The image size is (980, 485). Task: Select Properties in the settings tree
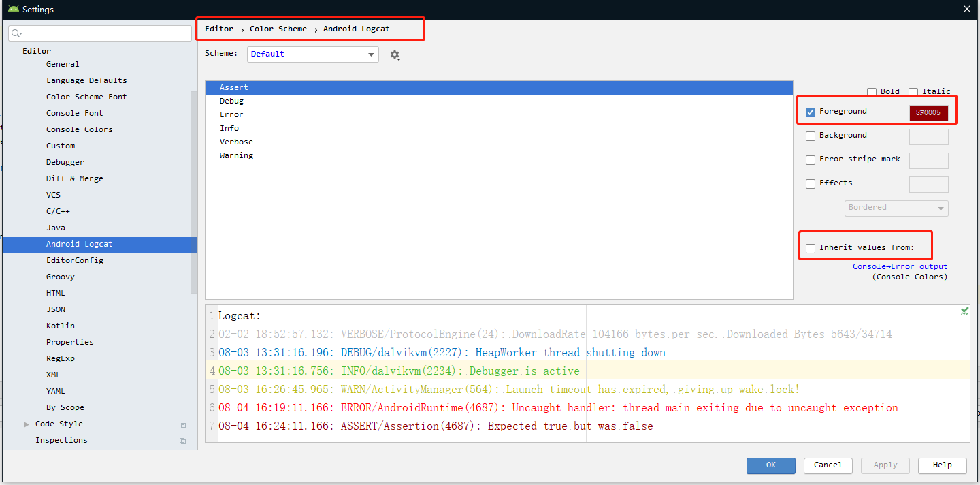point(70,342)
